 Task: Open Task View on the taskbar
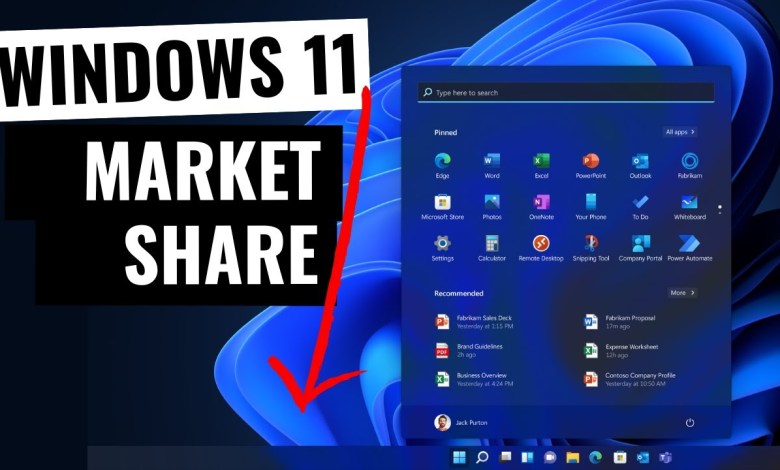(505, 457)
